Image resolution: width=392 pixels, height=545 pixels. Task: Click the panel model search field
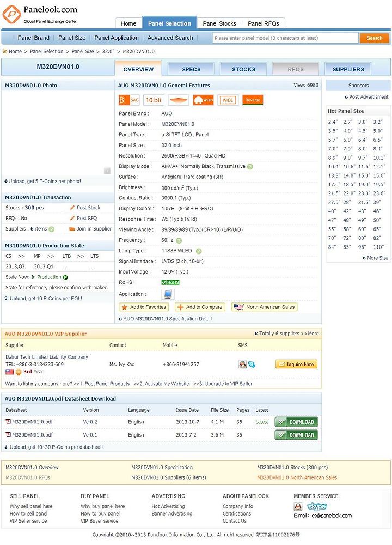285,38
